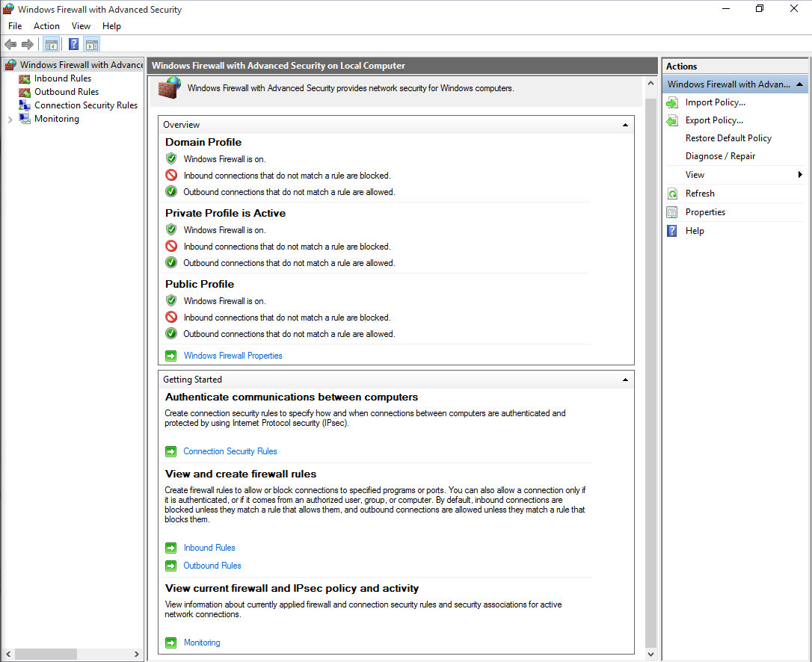Viewport: 812px width, 662px height.
Task: Click the Inbound Rules tree icon
Action: (25, 78)
